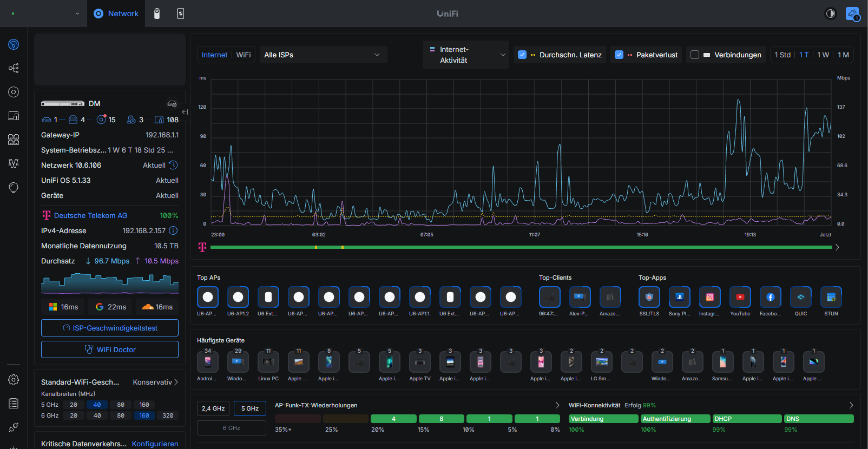Open the Innovations rocket sidebar icon
Screen dimensions: 868x449
point(14,427)
